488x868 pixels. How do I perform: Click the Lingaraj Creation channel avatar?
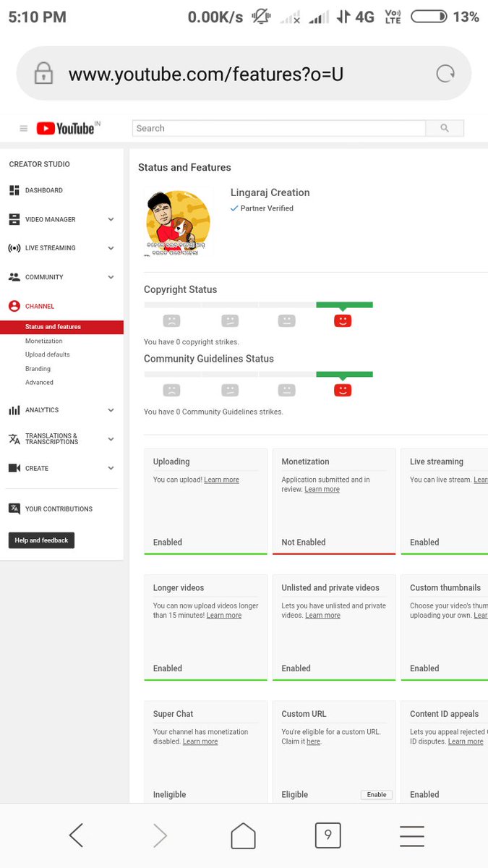pos(178,221)
